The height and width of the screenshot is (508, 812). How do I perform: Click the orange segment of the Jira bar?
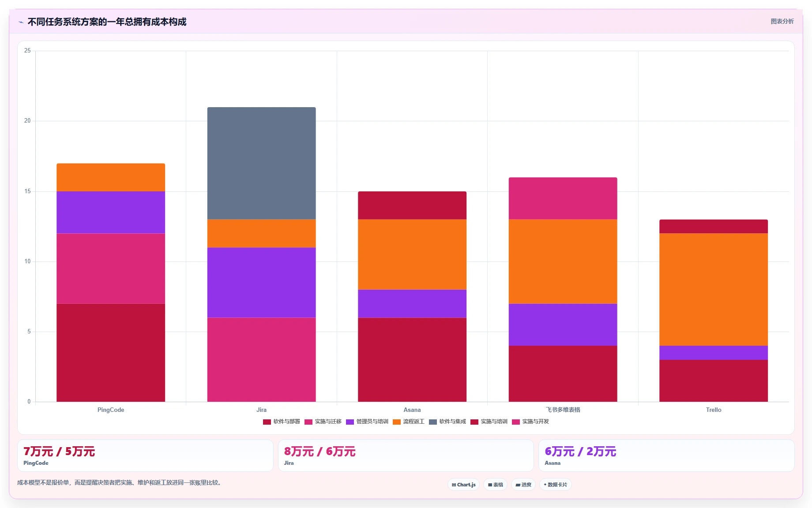[x=262, y=234]
